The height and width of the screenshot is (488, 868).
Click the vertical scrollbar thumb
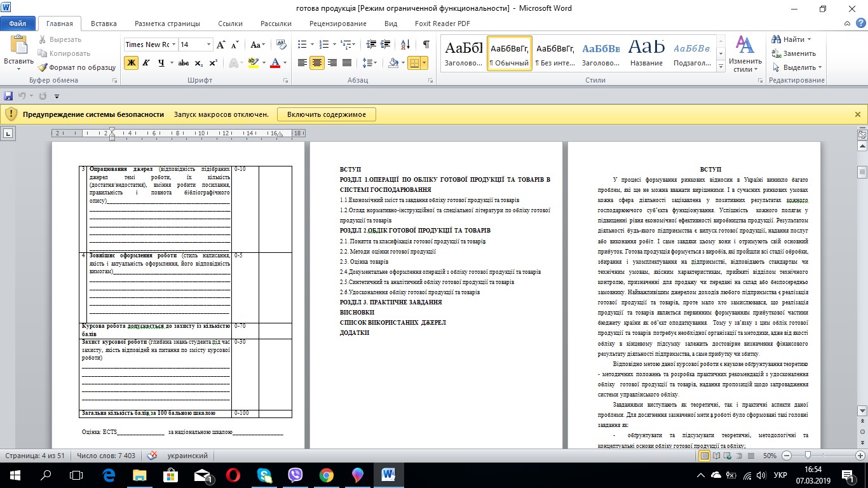coord(862,173)
